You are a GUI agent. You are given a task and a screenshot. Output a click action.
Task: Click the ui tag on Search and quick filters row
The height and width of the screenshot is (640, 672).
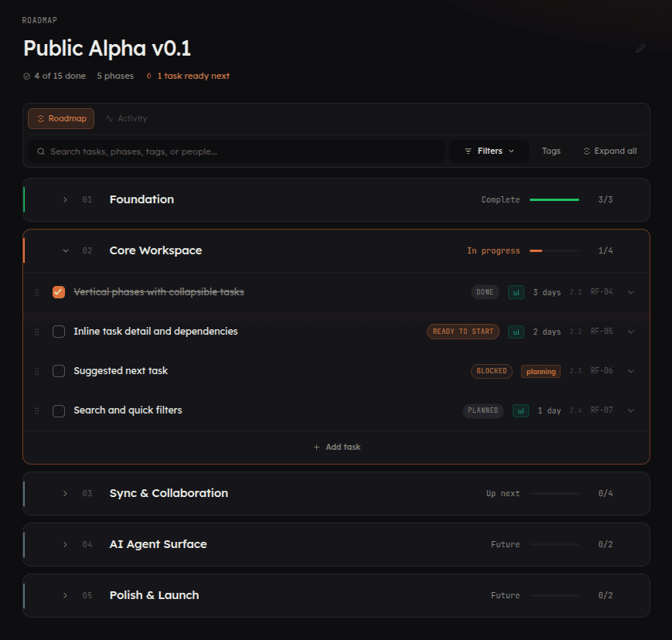(520, 410)
